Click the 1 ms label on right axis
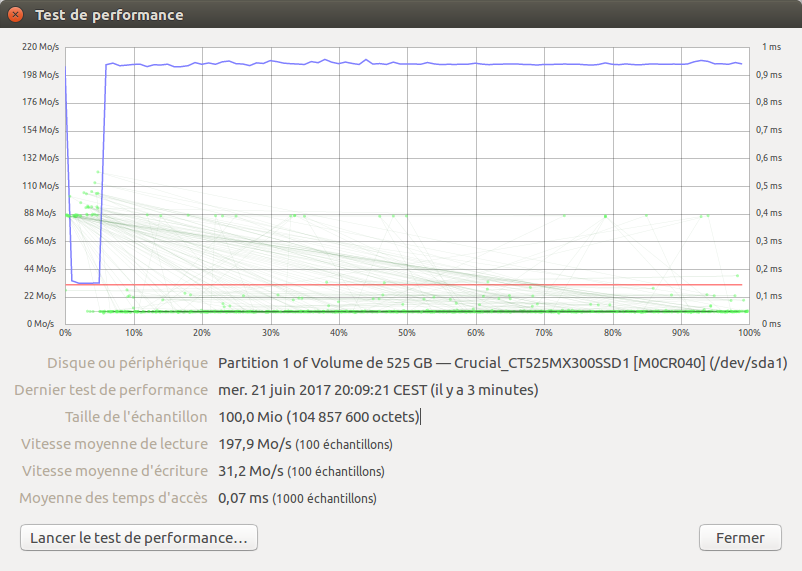Image resolution: width=802 pixels, height=571 pixels. click(x=771, y=47)
